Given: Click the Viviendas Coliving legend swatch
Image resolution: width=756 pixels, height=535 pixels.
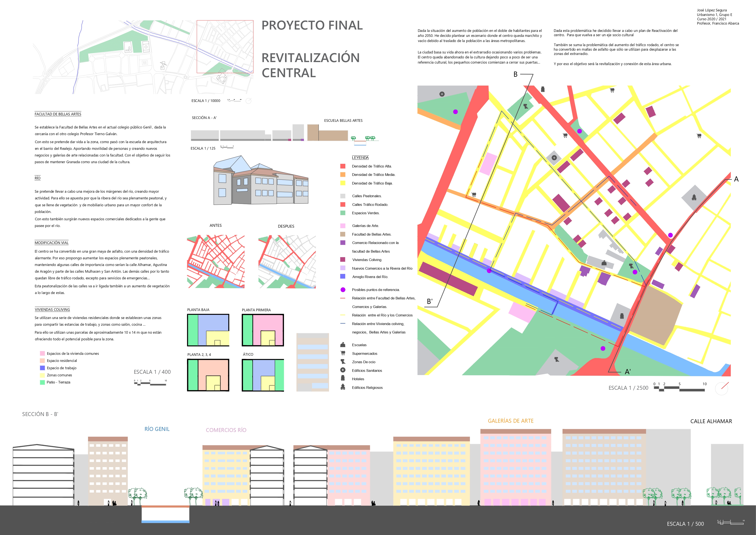Looking at the screenshot, I should [x=343, y=260].
